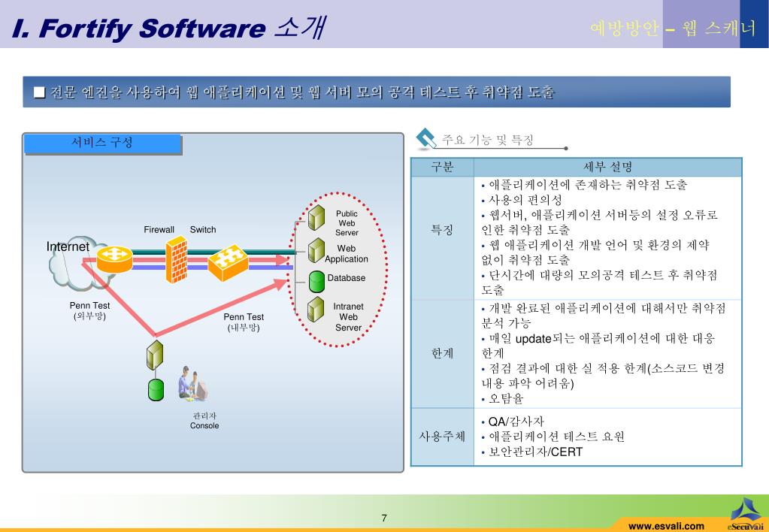Screen dimensions: 769x532
Task: Click the 구분 table header cell
Action: tap(442, 167)
